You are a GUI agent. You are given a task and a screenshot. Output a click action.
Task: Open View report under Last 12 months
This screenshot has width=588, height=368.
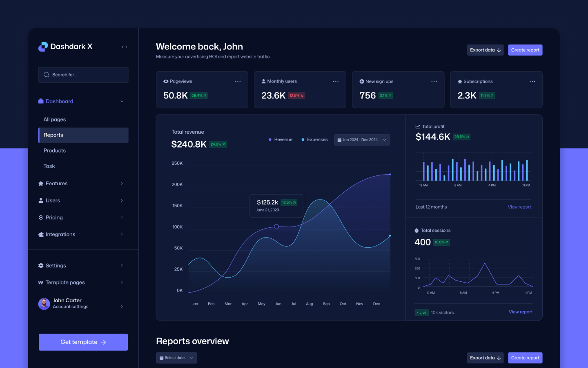pyautogui.click(x=519, y=207)
